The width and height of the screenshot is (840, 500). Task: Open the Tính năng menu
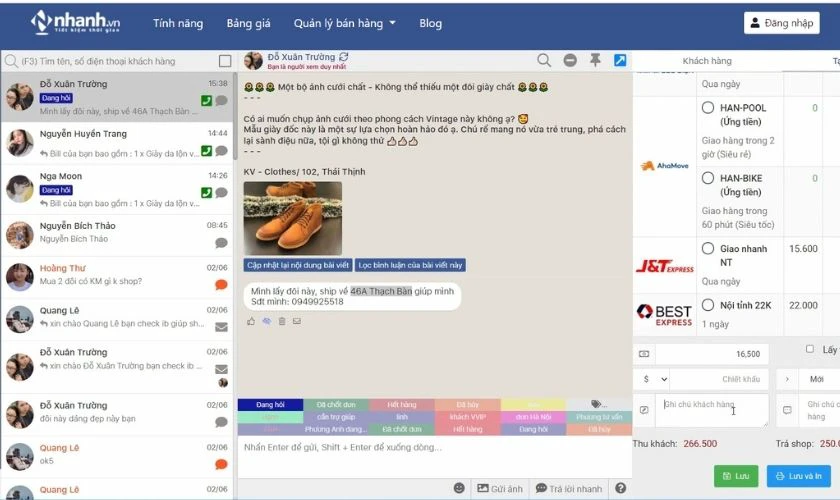(178, 23)
